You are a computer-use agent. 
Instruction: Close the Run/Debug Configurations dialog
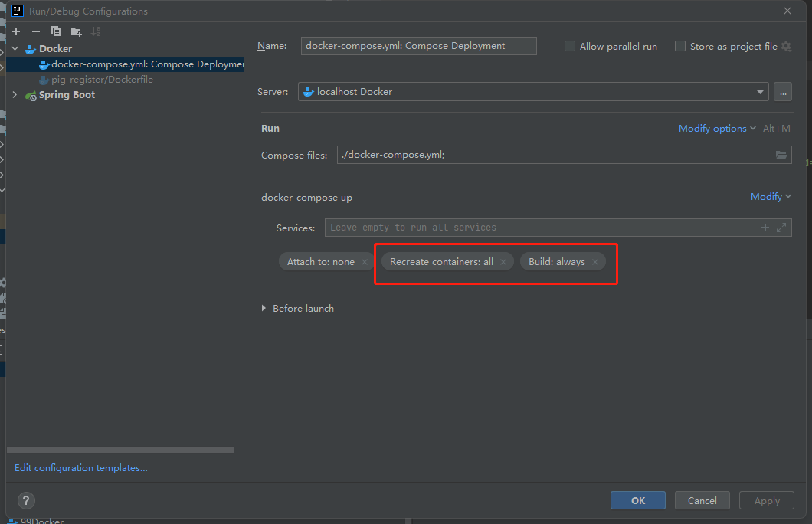pyautogui.click(x=787, y=11)
